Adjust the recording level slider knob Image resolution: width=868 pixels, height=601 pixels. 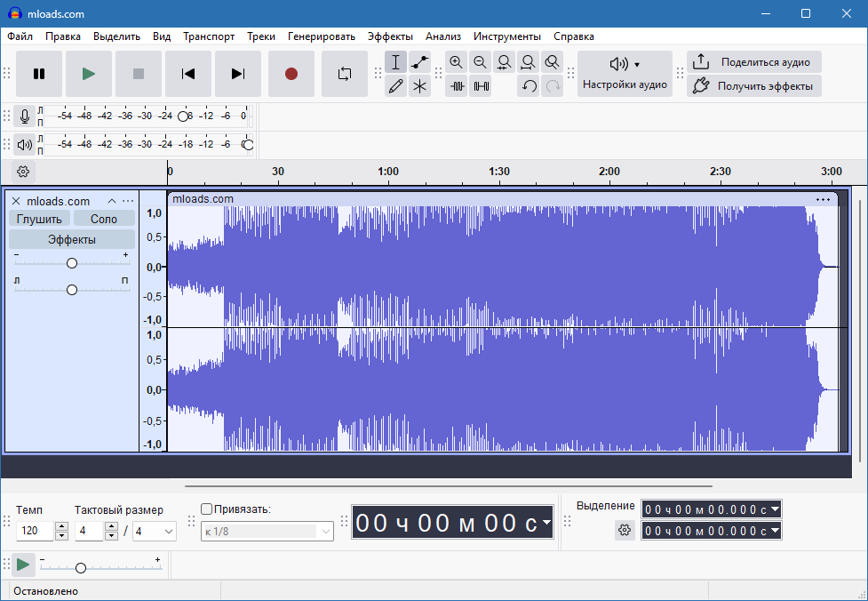point(183,116)
